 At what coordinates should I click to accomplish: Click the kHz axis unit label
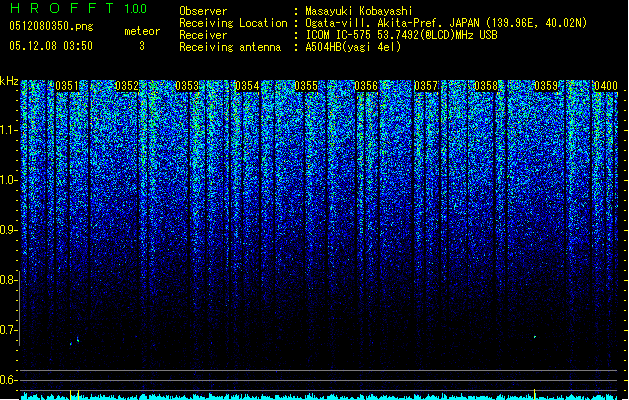tap(9, 81)
